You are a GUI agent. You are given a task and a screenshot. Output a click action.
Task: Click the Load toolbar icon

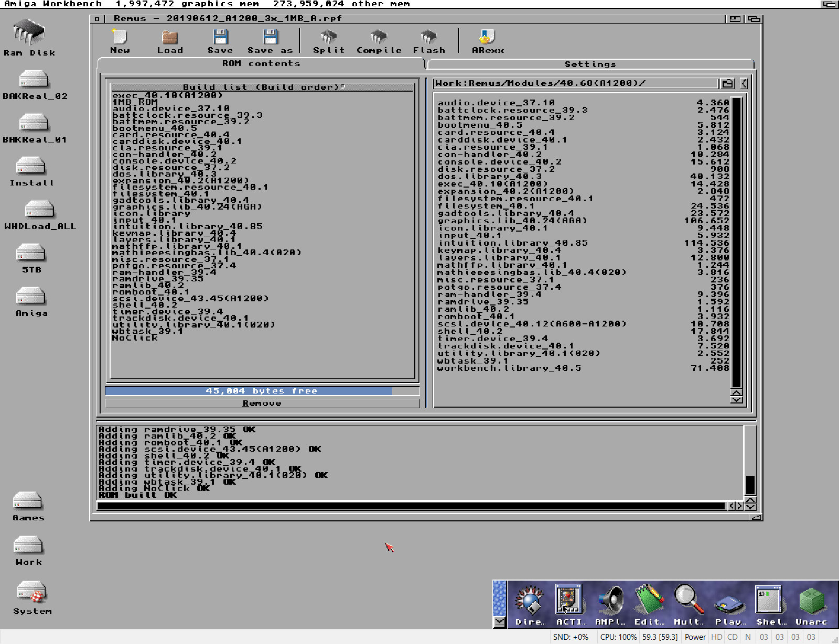[170, 37]
